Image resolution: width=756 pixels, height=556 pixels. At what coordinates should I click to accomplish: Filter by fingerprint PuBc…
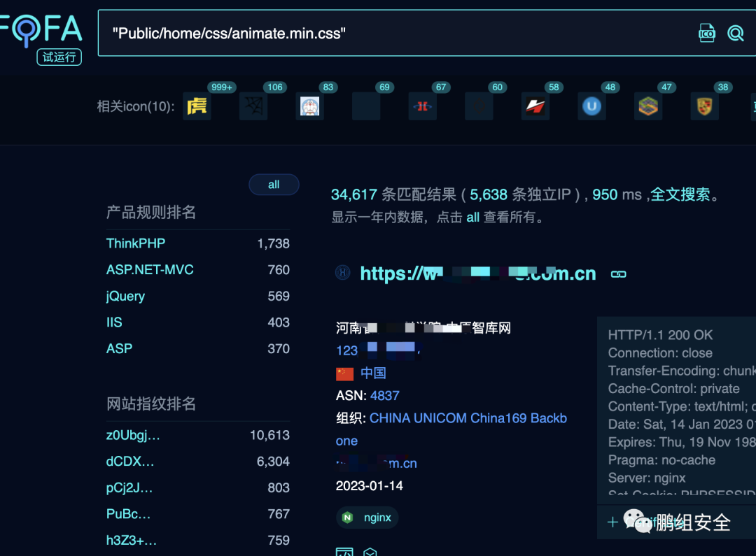128,513
